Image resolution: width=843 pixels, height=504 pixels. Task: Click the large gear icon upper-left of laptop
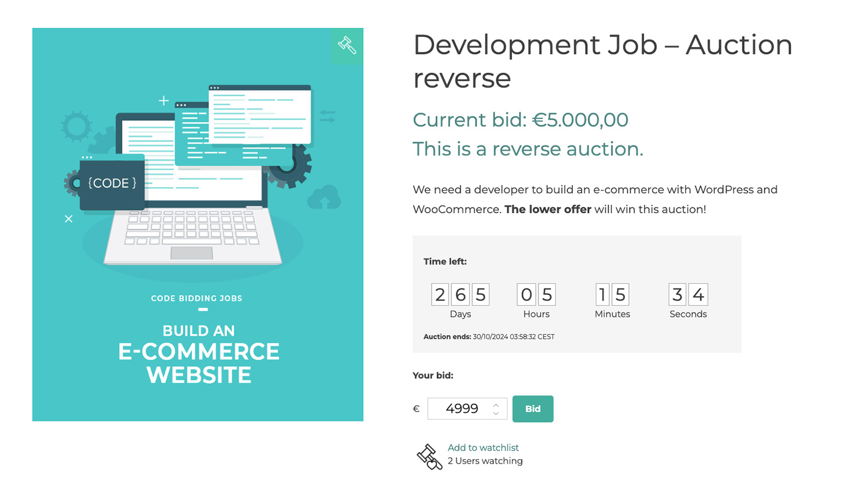(x=76, y=126)
